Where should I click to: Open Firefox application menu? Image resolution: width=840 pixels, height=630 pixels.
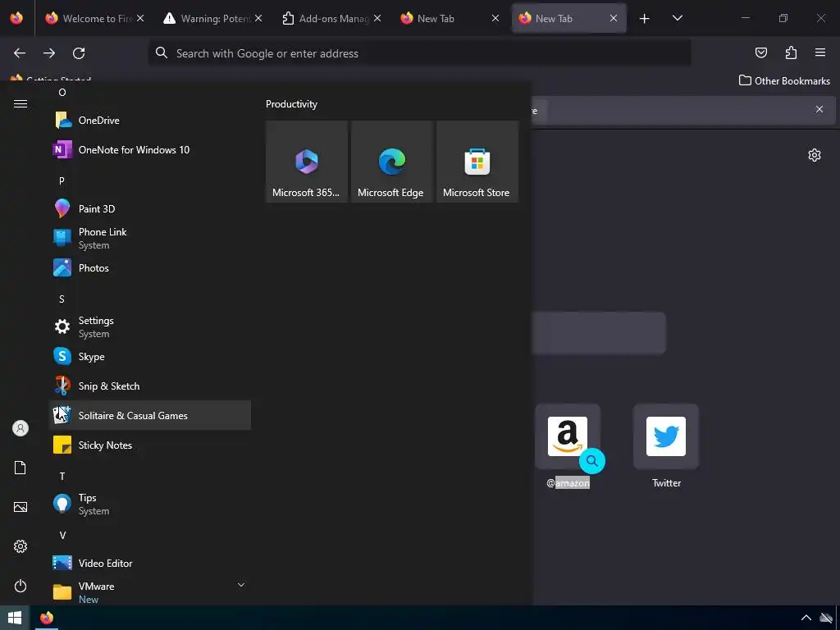[820, 52]
